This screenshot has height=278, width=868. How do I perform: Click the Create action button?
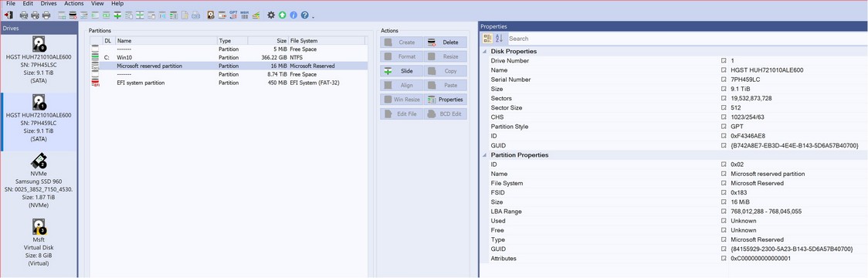402,42
